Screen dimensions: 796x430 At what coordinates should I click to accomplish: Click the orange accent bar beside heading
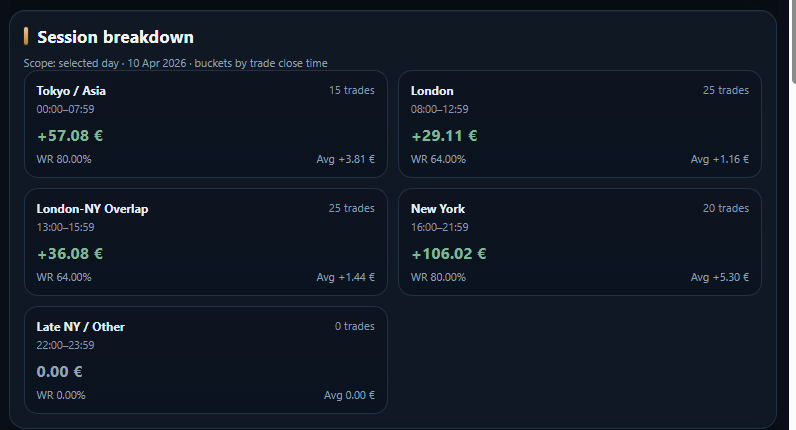(x=26, y=37)
